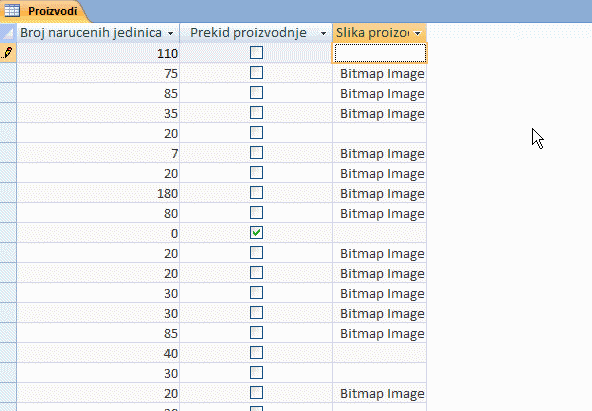This screenshot has width=592, height=411.
Task: Expand the Prekid proizvodnje column dropdown arrow
Action: [323, 33]
